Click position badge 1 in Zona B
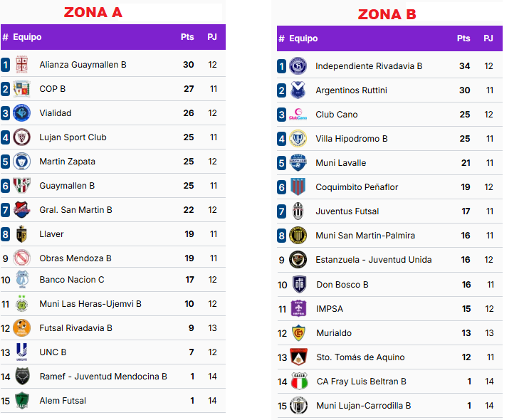Screen dimensions: 524x420 pos(282,66)
